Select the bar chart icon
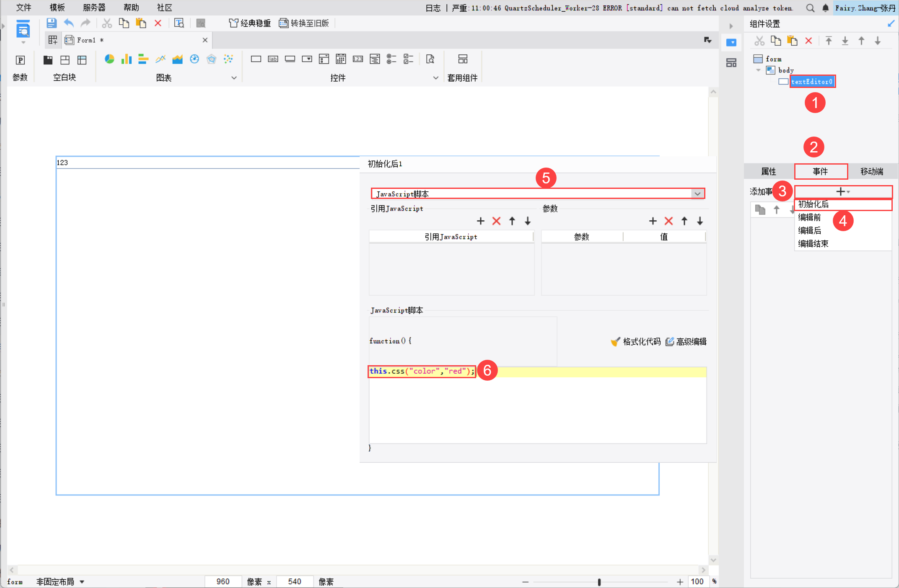 [126, 59]
